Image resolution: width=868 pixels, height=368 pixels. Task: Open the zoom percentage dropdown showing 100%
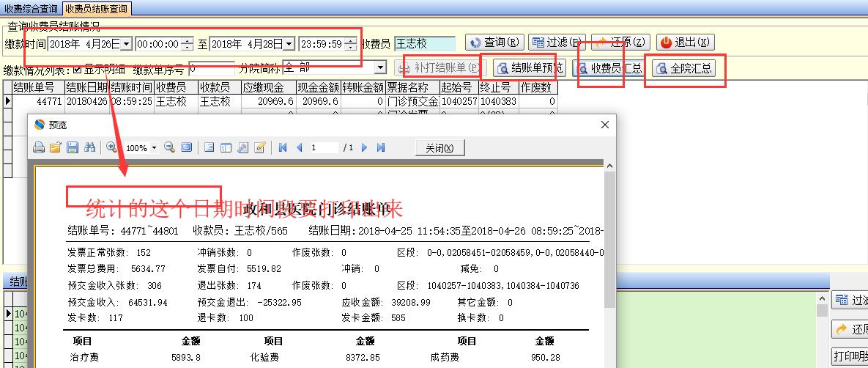154,148
